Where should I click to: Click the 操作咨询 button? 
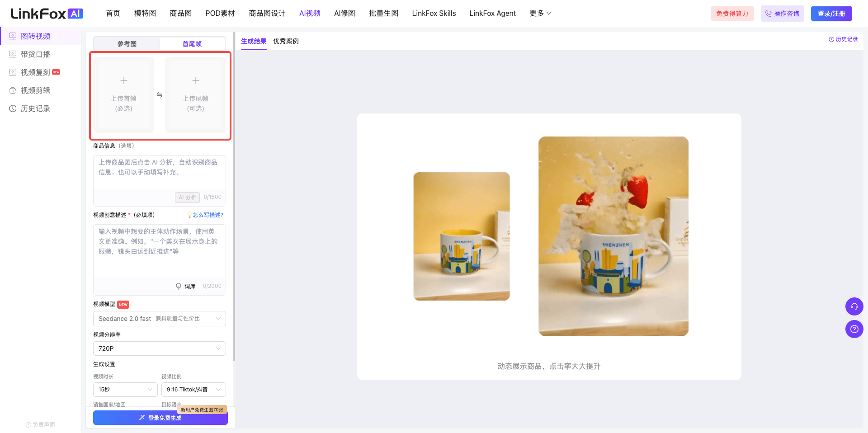click(783, 14)
